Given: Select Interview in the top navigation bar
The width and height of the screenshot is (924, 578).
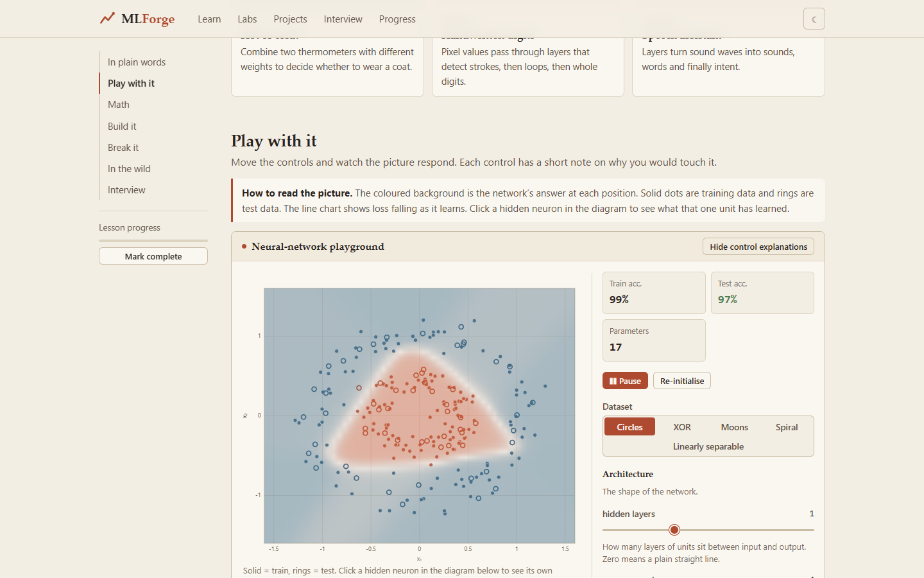Looking at the screenshot, I should (343, 19).
